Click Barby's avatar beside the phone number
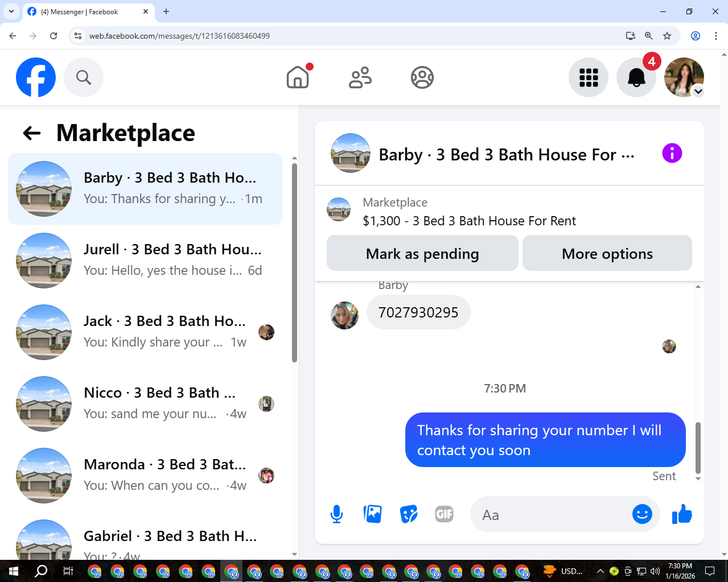 point(345,315)
